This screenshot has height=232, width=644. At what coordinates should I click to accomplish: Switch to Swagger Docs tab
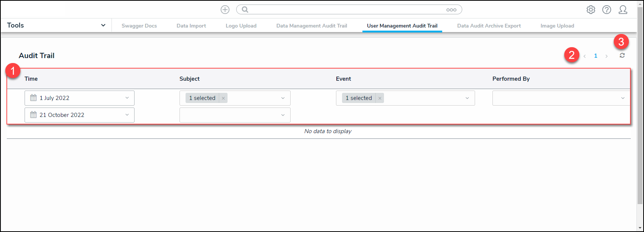pyautogui.click(x=139, y=26)
